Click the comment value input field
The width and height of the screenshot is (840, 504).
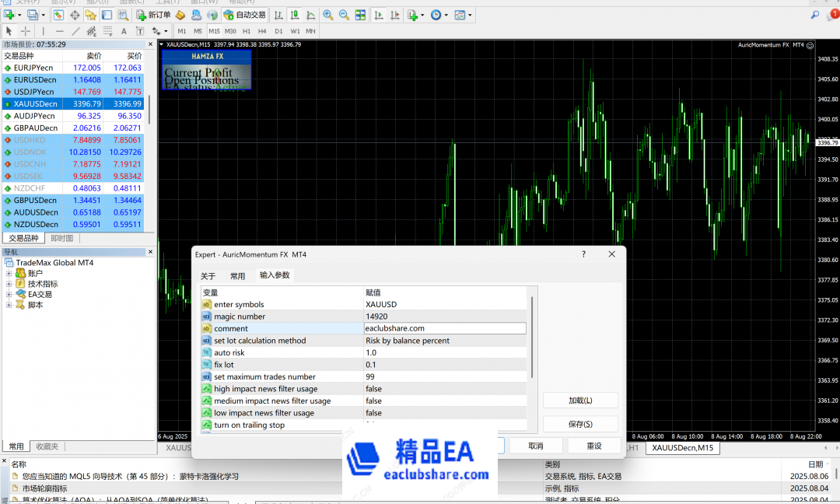tap(445, 328)
